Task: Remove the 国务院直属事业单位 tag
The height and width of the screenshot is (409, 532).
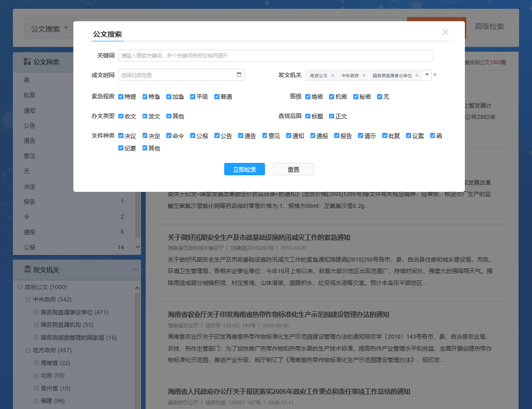Action: click(x=417, y=75)
